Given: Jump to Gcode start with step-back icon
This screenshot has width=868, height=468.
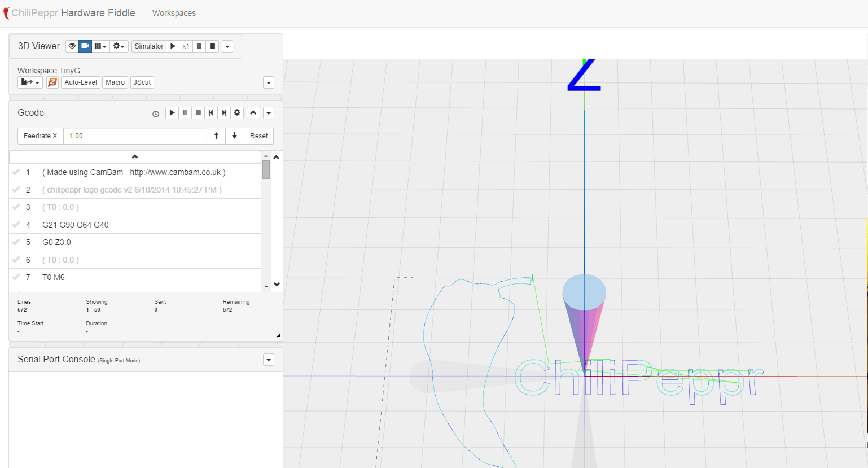Looking at the screenshot, I should [x=211, y=113].
